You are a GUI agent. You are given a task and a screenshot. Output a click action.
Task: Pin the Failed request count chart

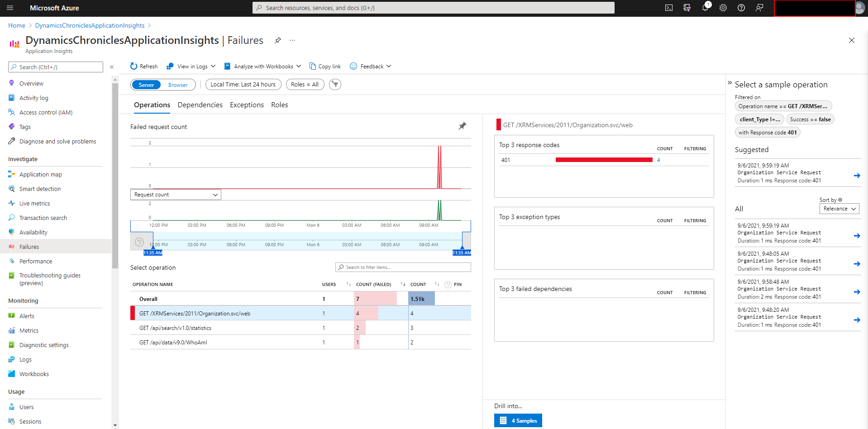[463, 126]
